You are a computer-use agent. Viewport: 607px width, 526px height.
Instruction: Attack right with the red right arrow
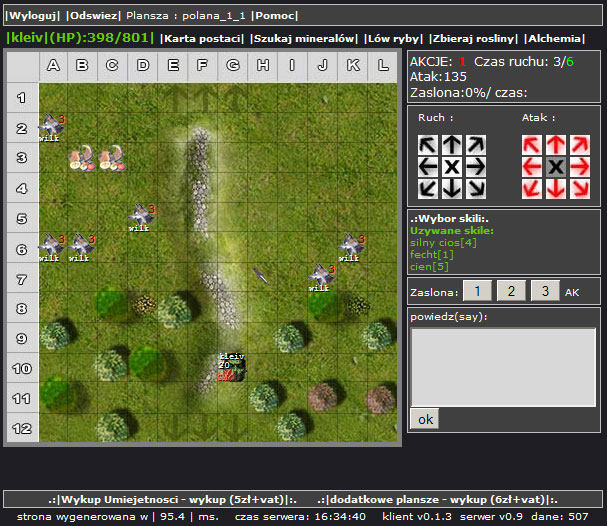(578, 166)
